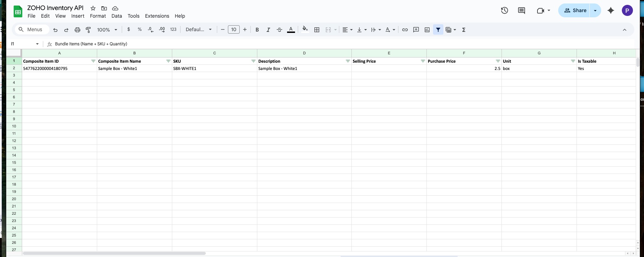
Task: Increase decimal places icon
Action: [x=162, y=30]
